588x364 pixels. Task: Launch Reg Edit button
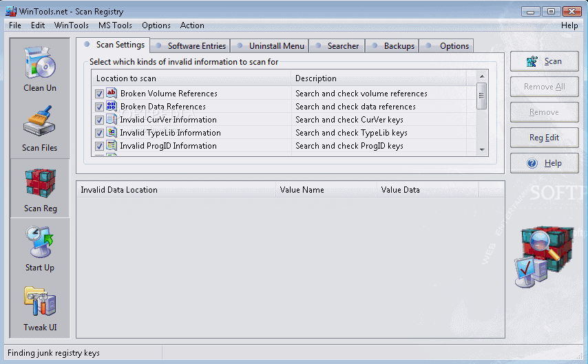pos(544,138)
